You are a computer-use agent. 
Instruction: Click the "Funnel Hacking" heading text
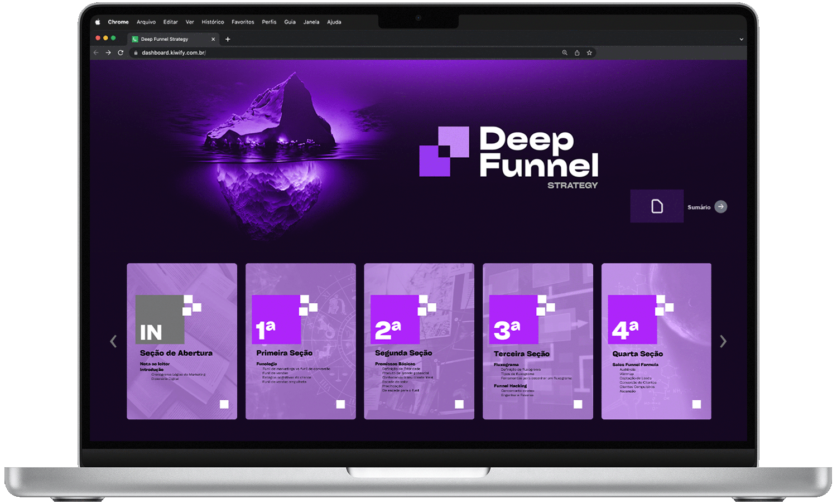(510, 386)
